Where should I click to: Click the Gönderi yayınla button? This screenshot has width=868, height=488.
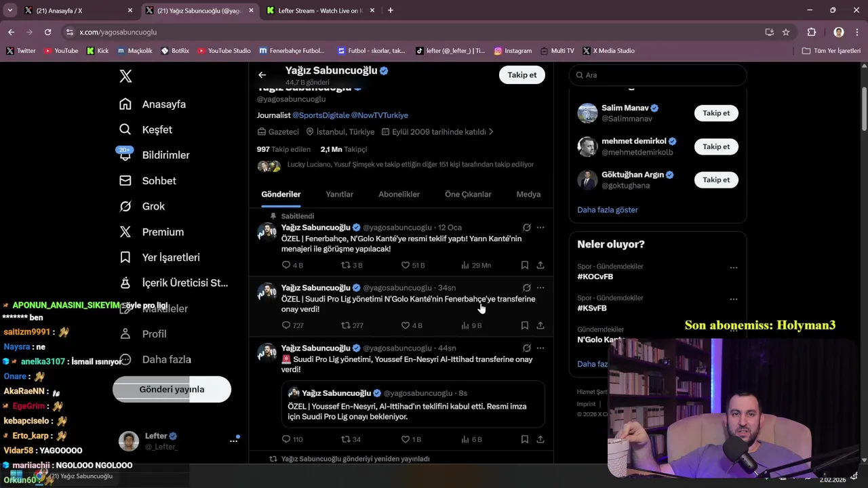point(172,390)
